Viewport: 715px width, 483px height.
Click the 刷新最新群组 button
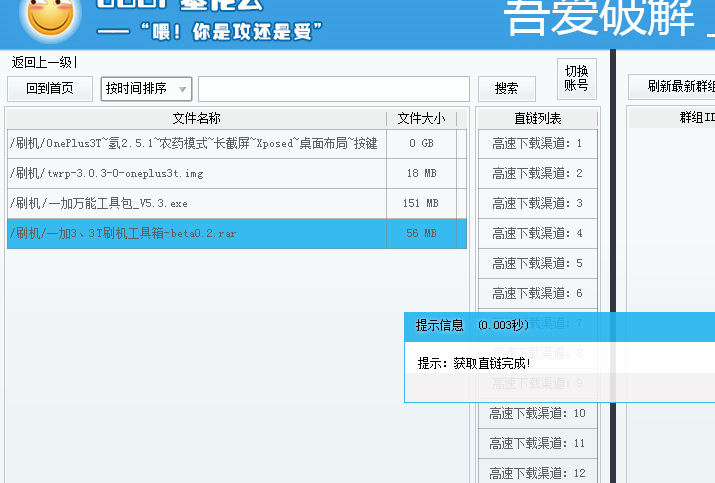(x=672, y=86)
